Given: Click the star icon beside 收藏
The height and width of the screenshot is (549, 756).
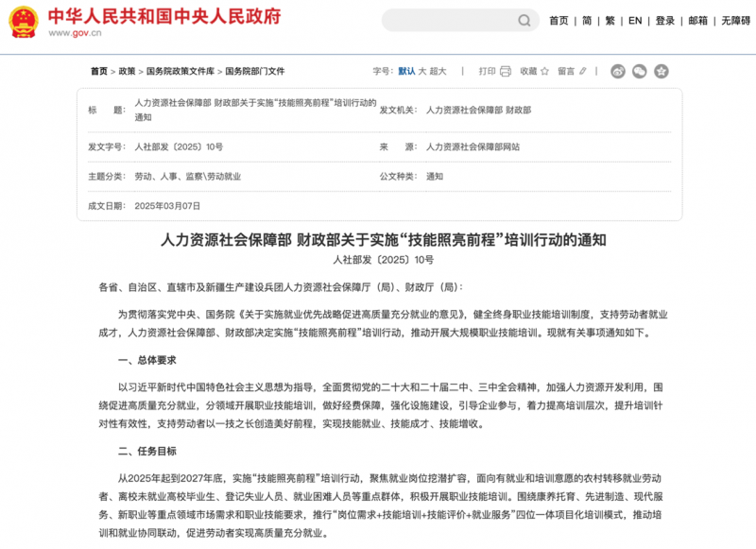Looking at the screenshot, I should point(546,71).
